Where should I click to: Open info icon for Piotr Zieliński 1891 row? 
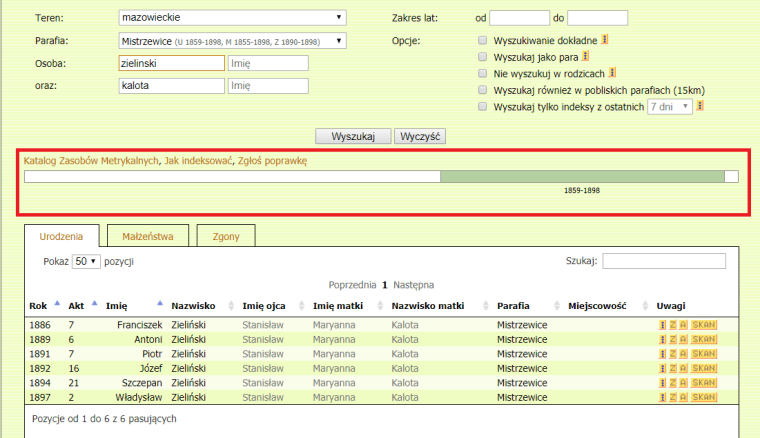click(x=662, y=354)
